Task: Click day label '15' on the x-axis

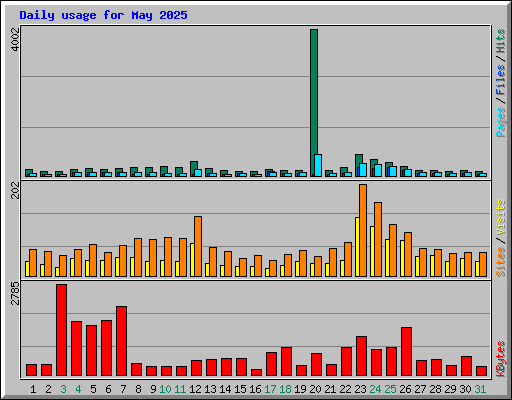Action: point(240,389)
